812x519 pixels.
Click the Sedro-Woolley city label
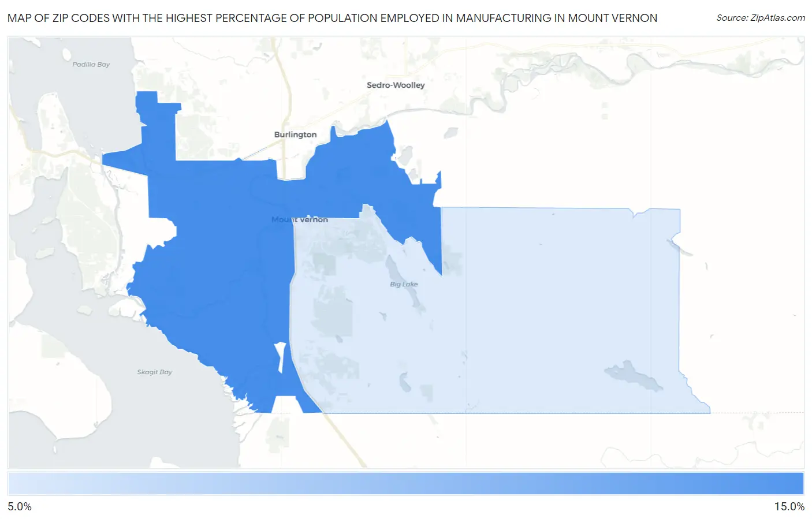click(x=396, y=85)
